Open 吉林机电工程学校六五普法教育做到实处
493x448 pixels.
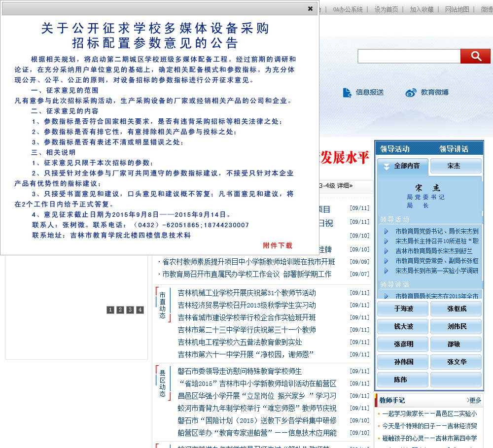(240, 342)
